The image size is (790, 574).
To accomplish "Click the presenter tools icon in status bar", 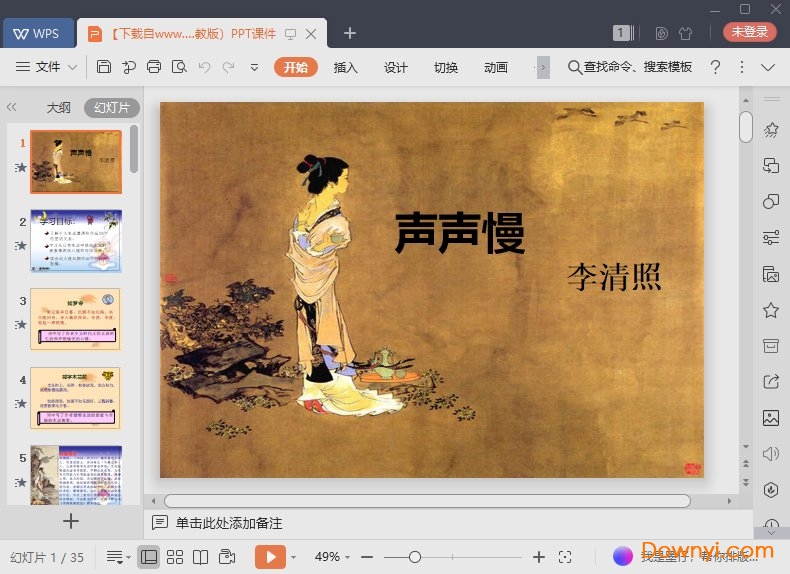I will click(227, 557).
